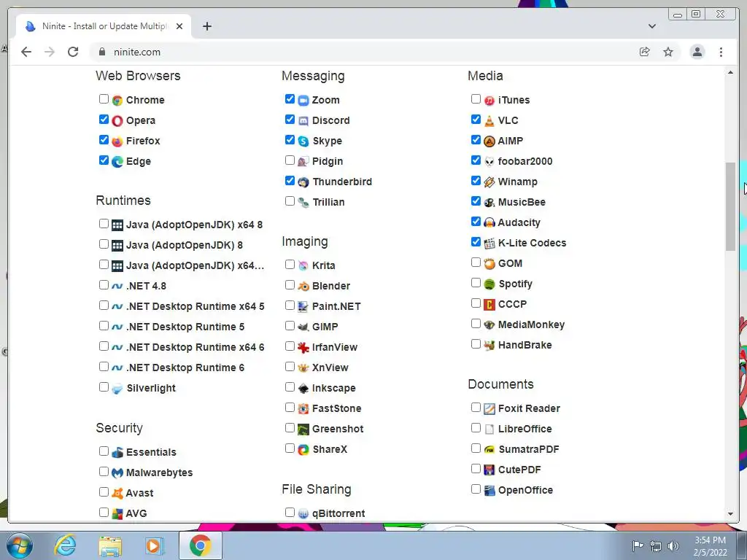
Task: Click the Thunderbird icon
Action: (x=303, y=182)
